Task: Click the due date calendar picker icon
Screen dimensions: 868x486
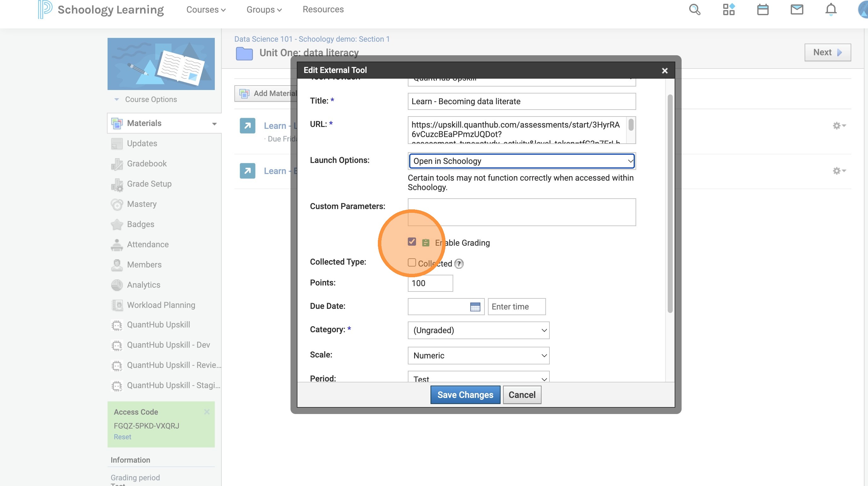Action: click(475, 307)
